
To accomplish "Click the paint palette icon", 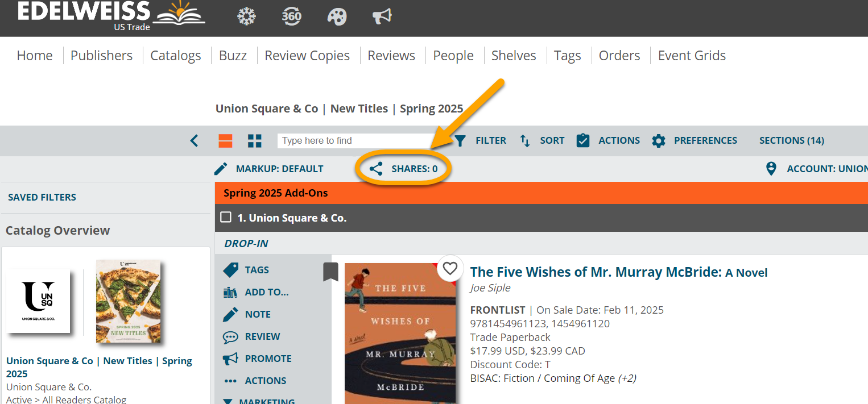I will [x=337, y=16].
